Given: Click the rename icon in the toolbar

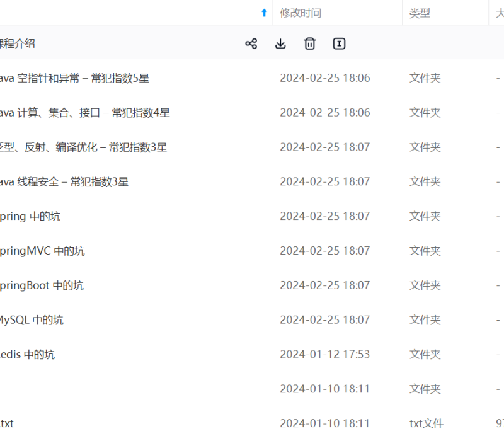Looking at the screenshot, I should [x=339, y=43].
